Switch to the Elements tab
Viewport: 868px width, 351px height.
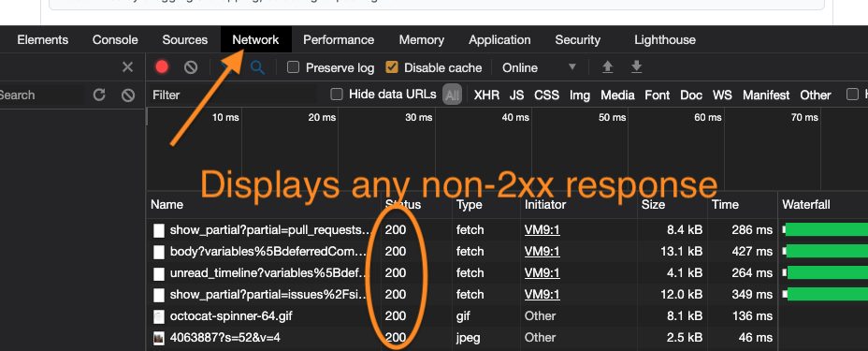[x=43, y=40]
